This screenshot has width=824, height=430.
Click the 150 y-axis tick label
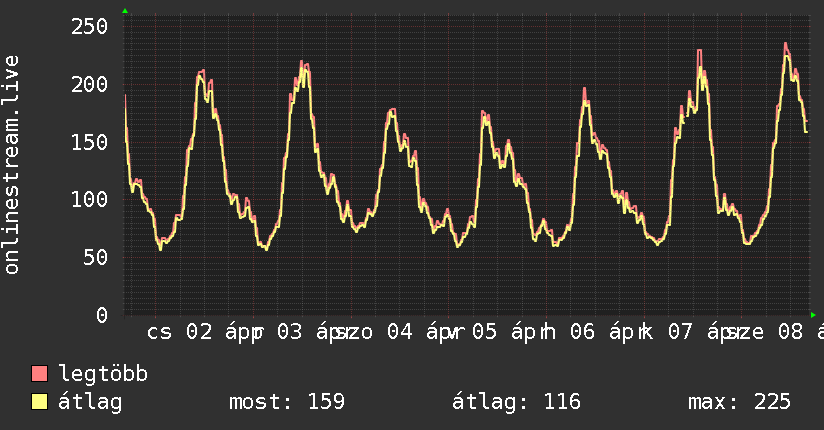[89, 142]
